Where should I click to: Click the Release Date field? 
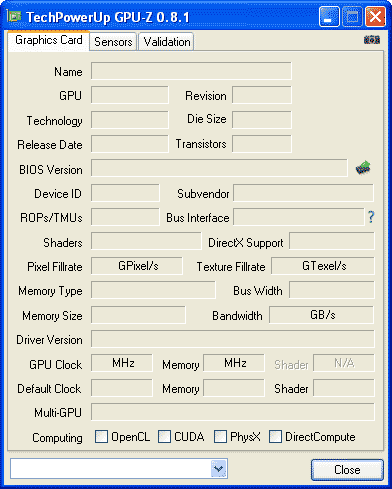click(x=130, y=144)
